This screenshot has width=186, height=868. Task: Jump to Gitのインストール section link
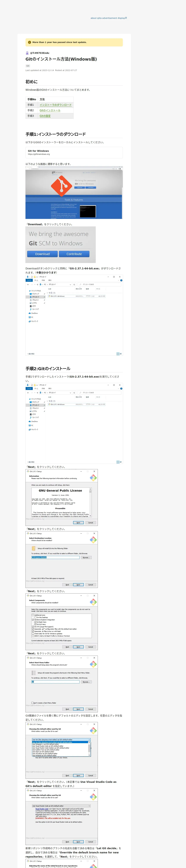tap(50, 110)
